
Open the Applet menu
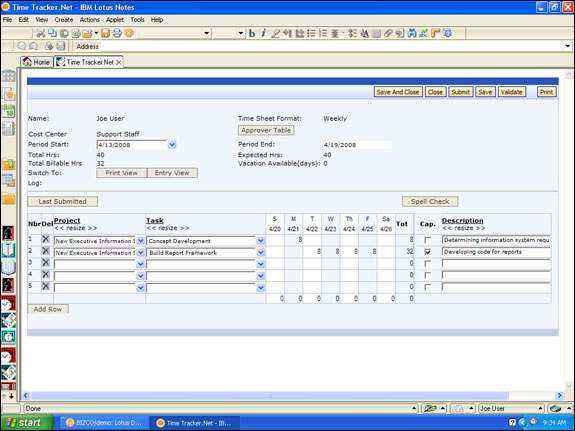pyautogui.click(x=115, y=20)
